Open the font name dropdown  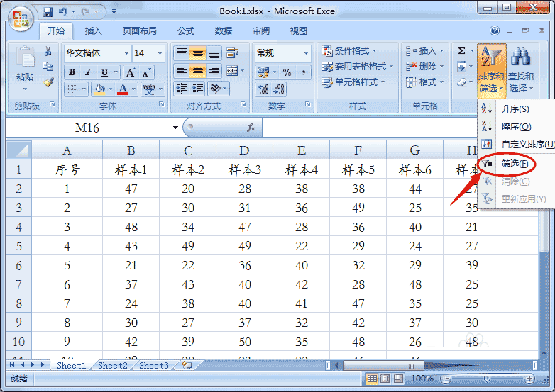tap(126, 53)
